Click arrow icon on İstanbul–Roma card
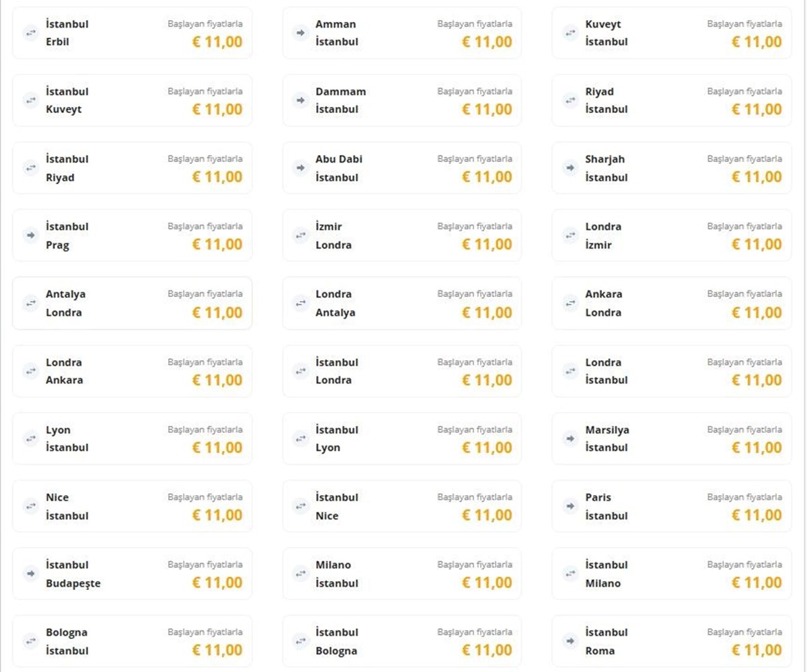 click(x=570, y=641)
